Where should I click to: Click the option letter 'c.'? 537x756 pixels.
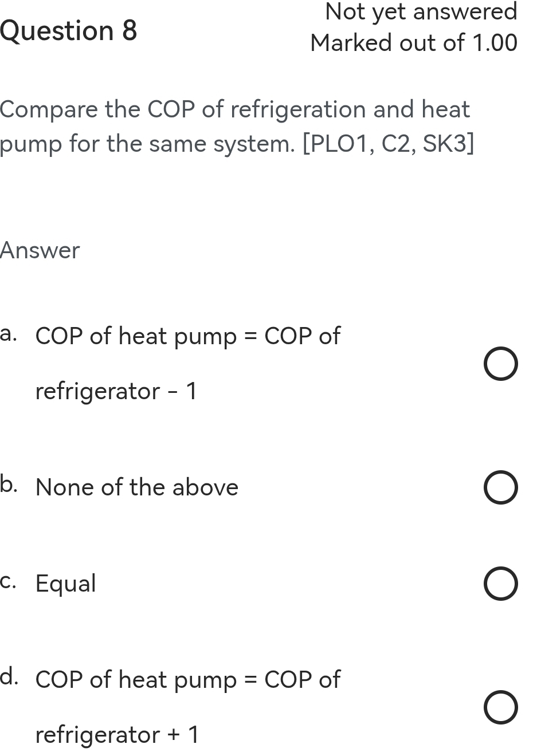7,581
